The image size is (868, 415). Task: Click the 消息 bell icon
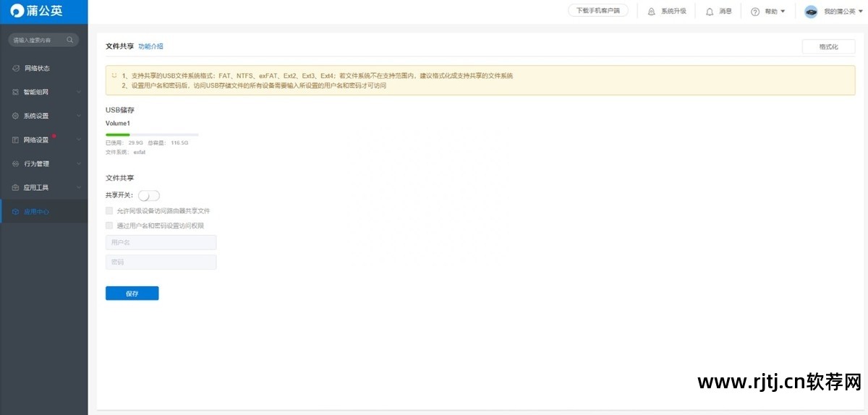710,12
